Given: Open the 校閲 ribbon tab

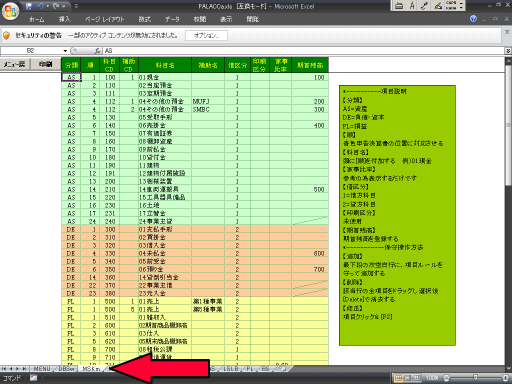Looking at the screenshot, I should 200,19.
